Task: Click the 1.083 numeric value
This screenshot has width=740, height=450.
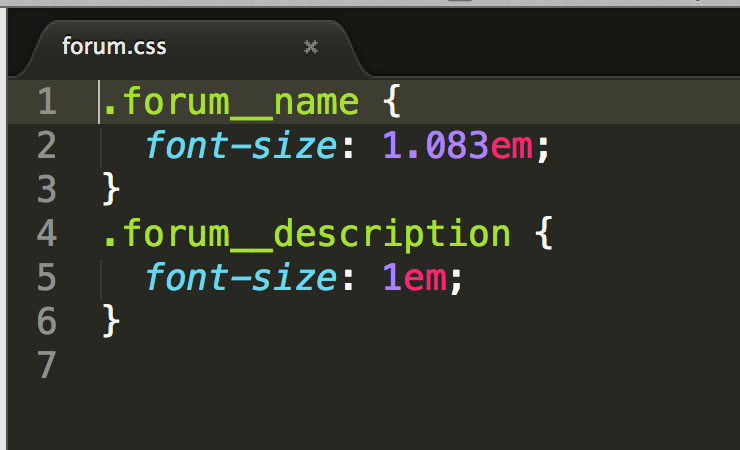Action: coord(435,145)
